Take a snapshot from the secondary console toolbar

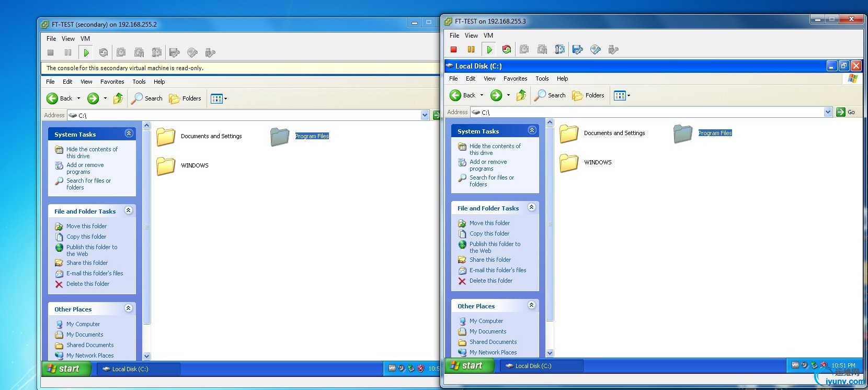click(121, 52)
